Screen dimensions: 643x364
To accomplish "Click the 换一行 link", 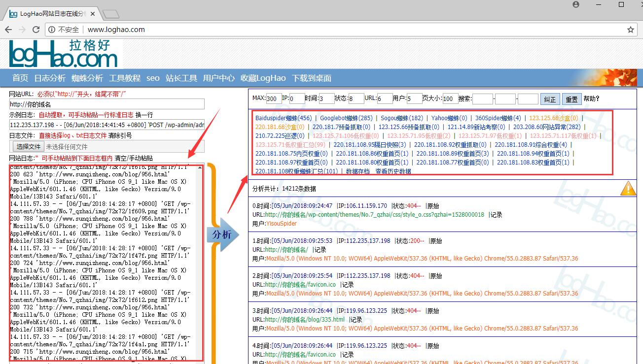I will (x=144, y=115).
